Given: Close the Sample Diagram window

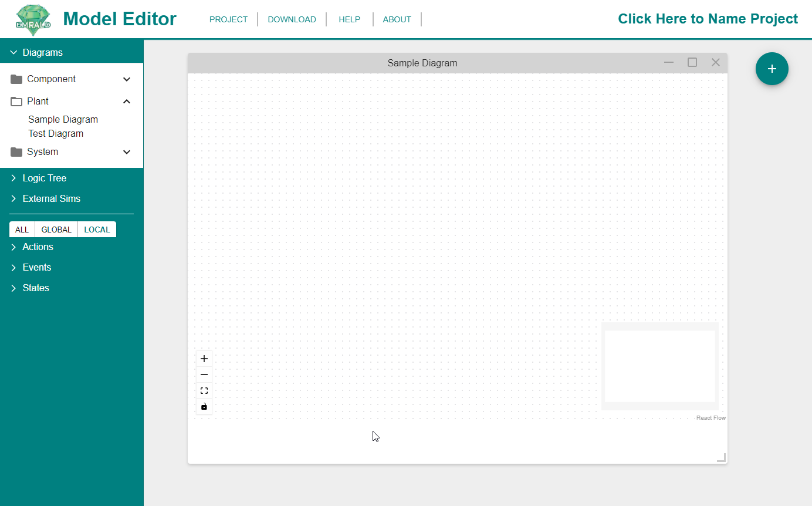Looking at the screenshot, I should (716, 62).
